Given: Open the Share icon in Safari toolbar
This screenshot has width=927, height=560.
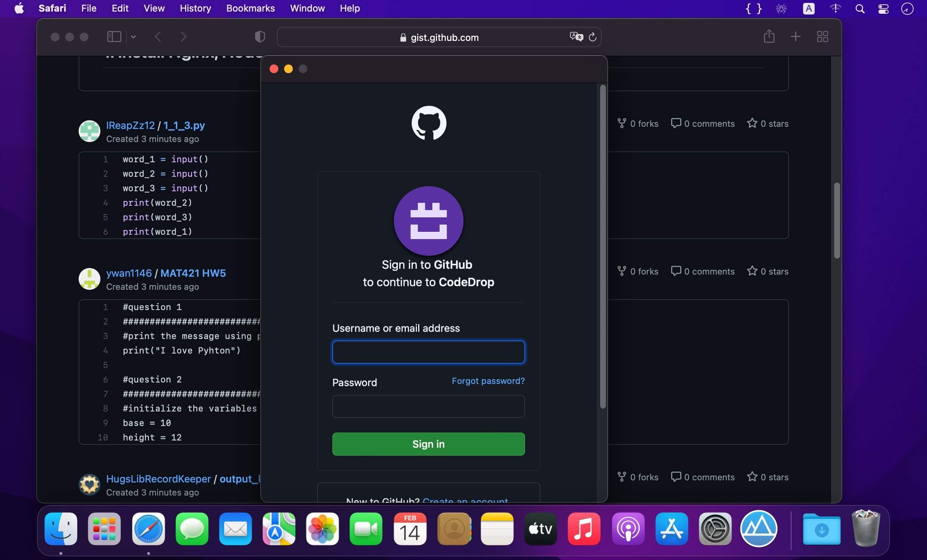Looking at the screenshot, I should [x=769, y=36].
